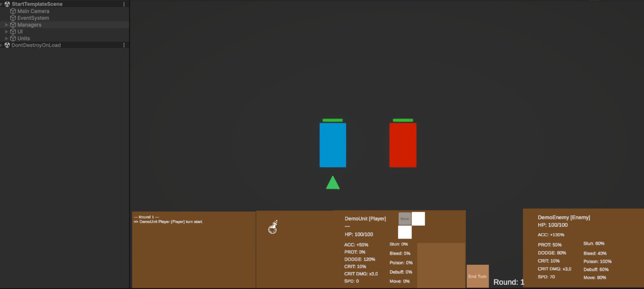Click the player 'HP: 100/100' text
The width and height of the screenshot is (644, 289).
359,234
